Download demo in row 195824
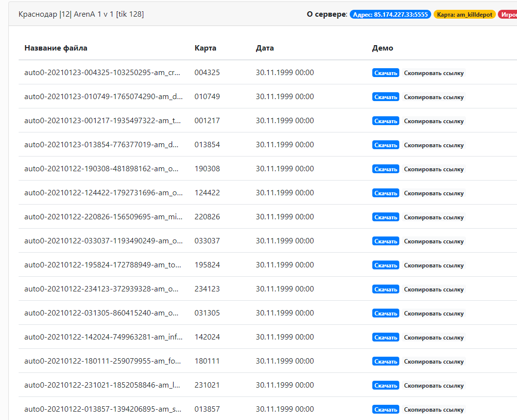The width and height of the screenshot is (517, 420). point(386,265)
